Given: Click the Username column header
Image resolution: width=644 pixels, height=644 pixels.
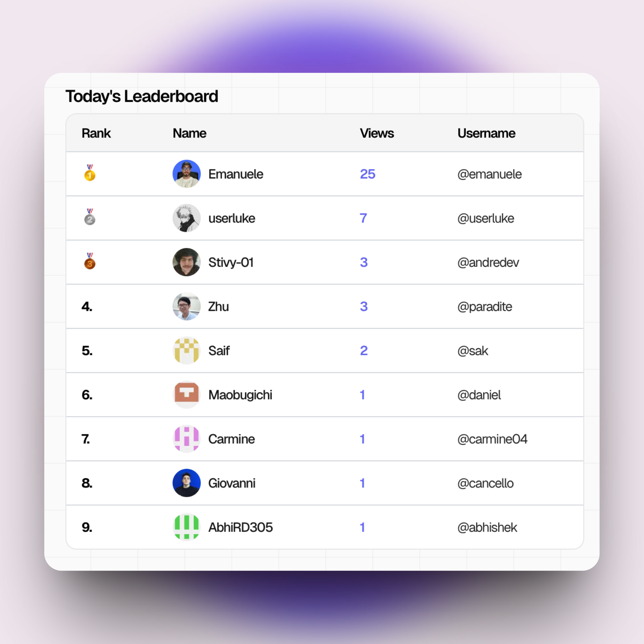Looking at the screenshot, I should pos(486,133).
